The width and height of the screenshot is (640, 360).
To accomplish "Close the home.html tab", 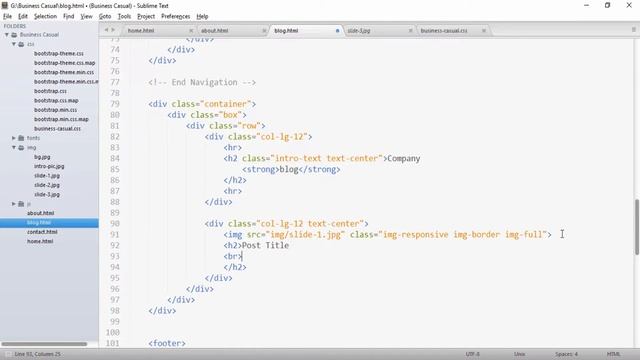I will pos(191,31).
